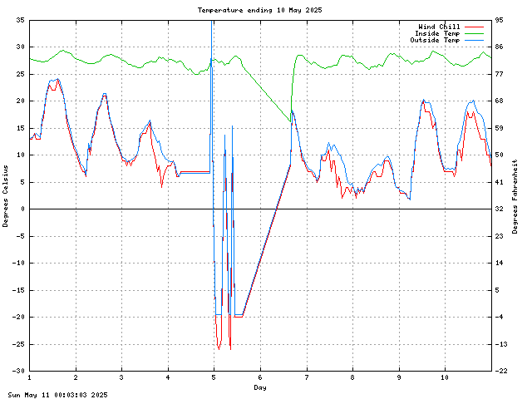
Task: Click the -5 tick on the Celsius axis
Action: click(18, 236)
